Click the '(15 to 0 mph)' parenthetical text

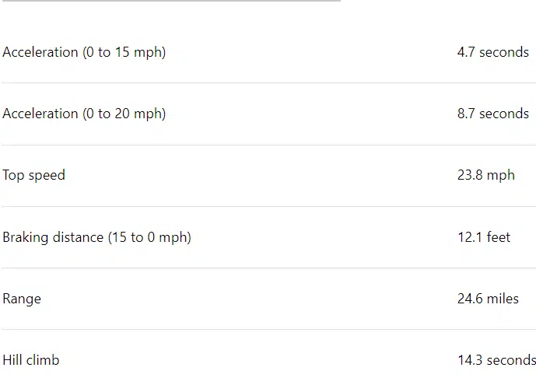(149, 237)
